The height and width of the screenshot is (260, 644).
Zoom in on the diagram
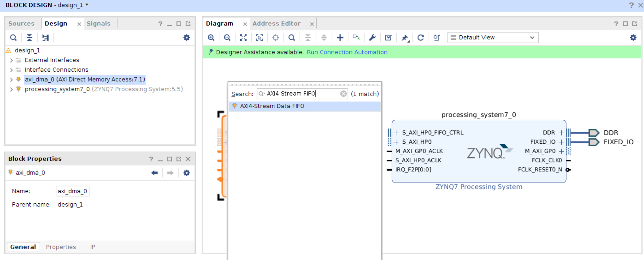point(211,38)
